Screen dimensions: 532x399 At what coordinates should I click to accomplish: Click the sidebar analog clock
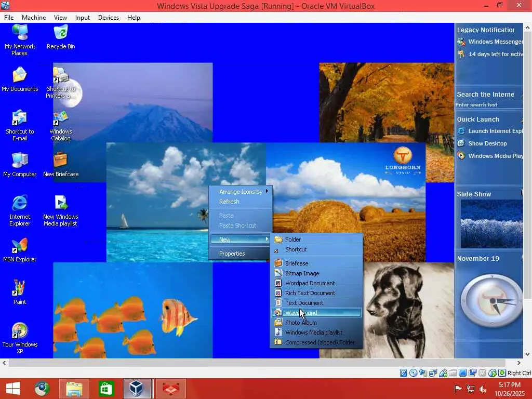click(491, 301)
